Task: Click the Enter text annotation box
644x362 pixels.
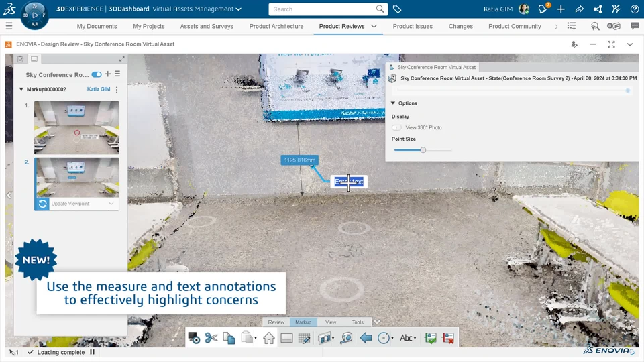Action: (x=349, y=182)
